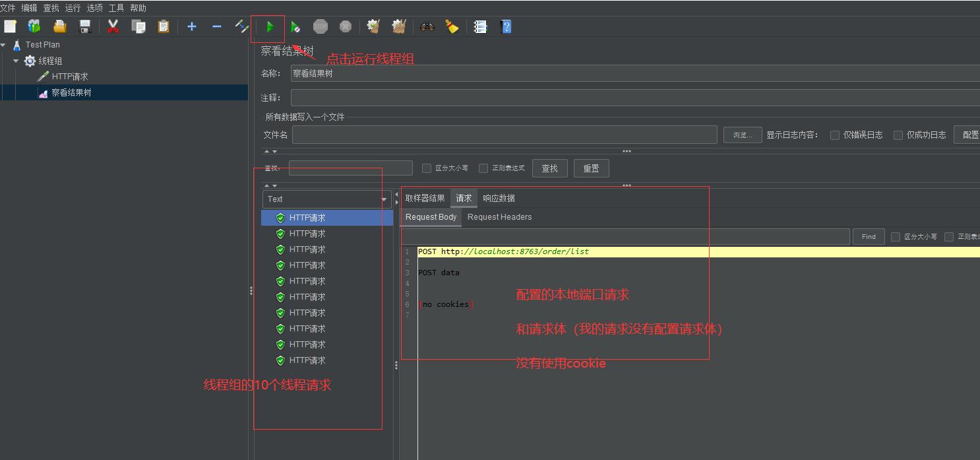Viewport: 980px width, 460px height.
Task: Select the 线程组 tree node
Action: tap(50, 61)
